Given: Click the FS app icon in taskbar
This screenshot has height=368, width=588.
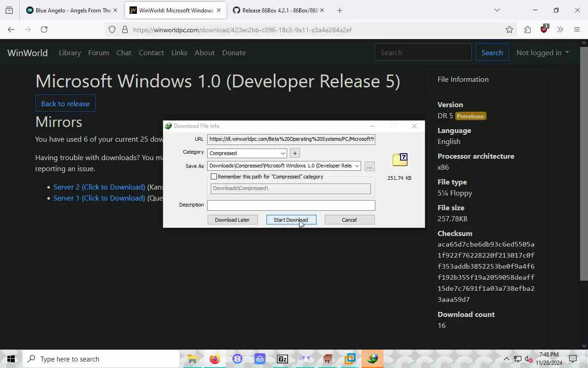Looking at the screenshot, I should click(328, 359).
